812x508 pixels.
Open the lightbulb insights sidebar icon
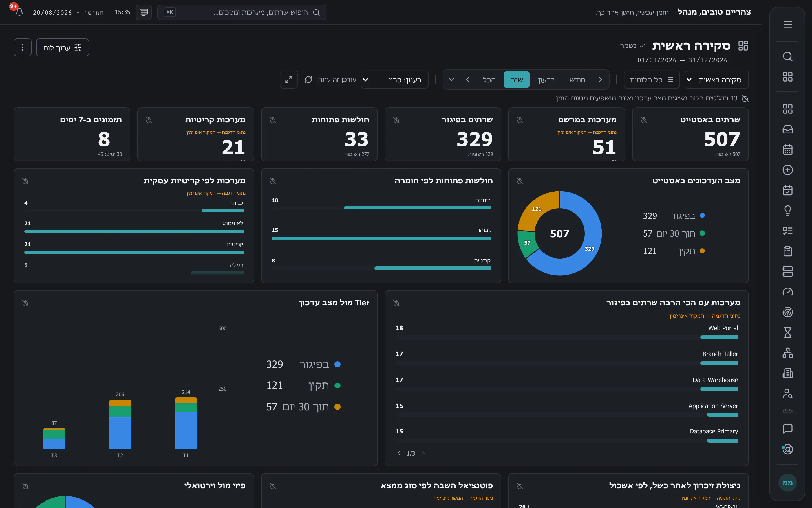pyautogui.click(x=787, y=211)
